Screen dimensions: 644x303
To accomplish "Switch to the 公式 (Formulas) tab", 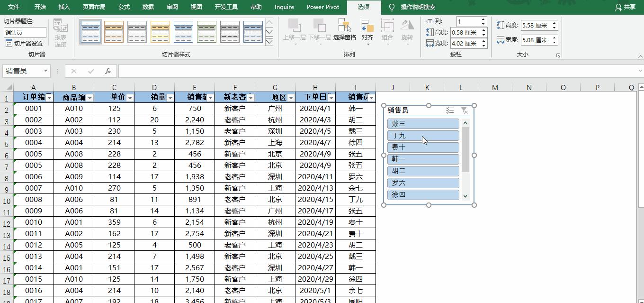I will [x=124, y=7].
